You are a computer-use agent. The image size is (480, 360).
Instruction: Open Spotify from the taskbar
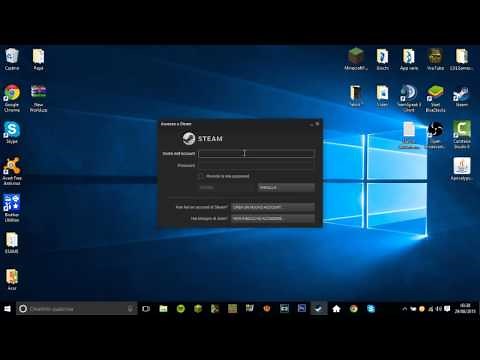tap(181, 309)
